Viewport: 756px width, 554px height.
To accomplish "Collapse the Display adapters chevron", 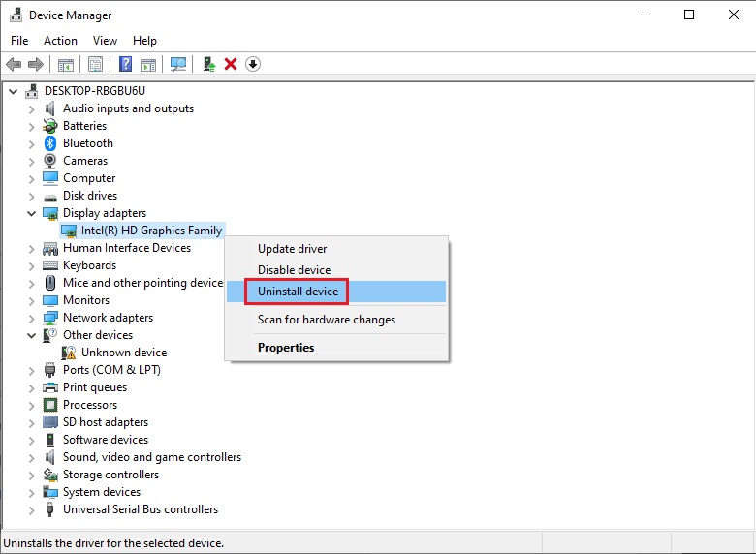I will point(31,213).
